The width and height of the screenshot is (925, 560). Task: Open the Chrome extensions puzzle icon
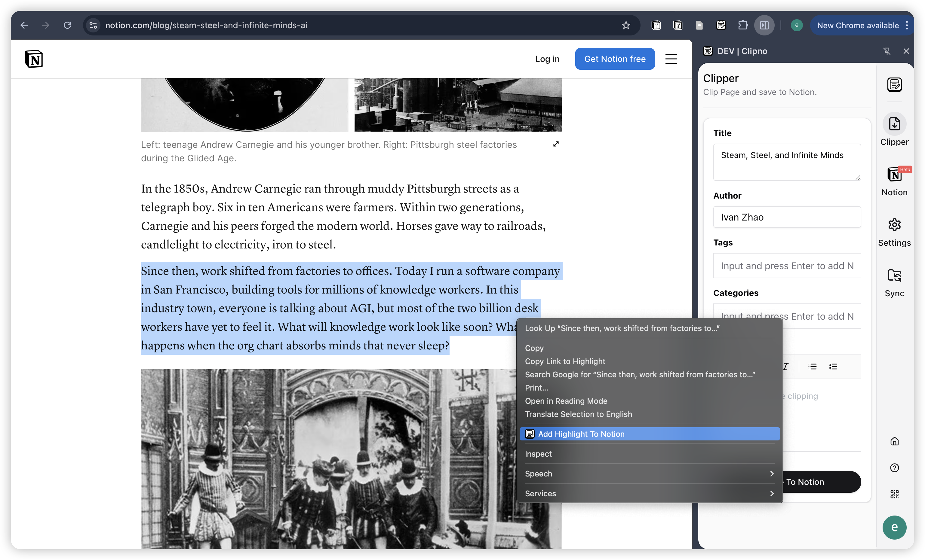pyautogui.click(x=742, y=25)
